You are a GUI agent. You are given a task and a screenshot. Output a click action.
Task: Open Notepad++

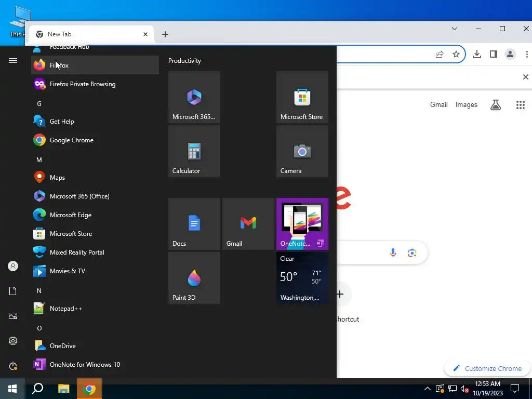pyautogui.click(x=95, y=308)
